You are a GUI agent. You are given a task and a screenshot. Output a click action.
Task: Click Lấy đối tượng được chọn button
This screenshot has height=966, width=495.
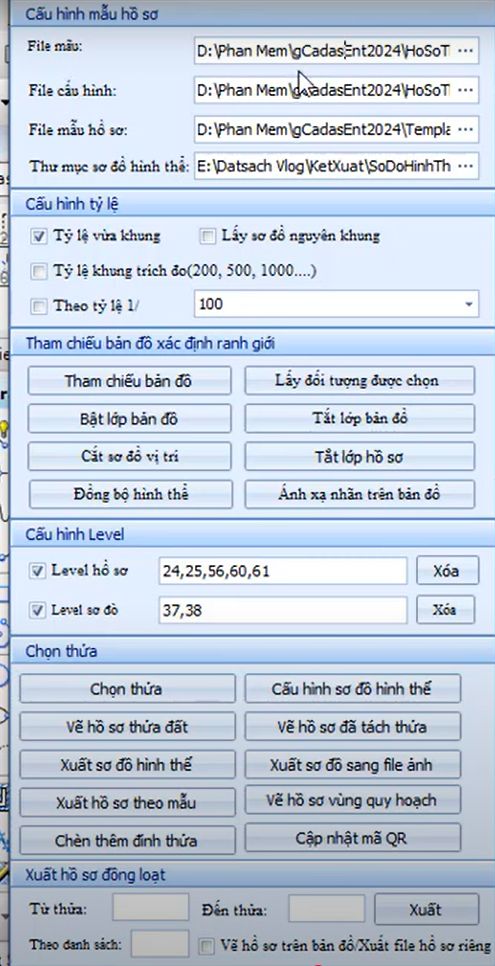pyautogui.click(x=359, y=381)
